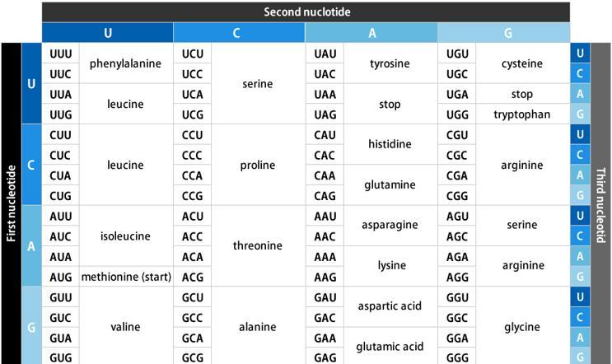Select the first nucleotide A row header
The height and width of the screenshot is (364, 612).
(x=31, y=246)
